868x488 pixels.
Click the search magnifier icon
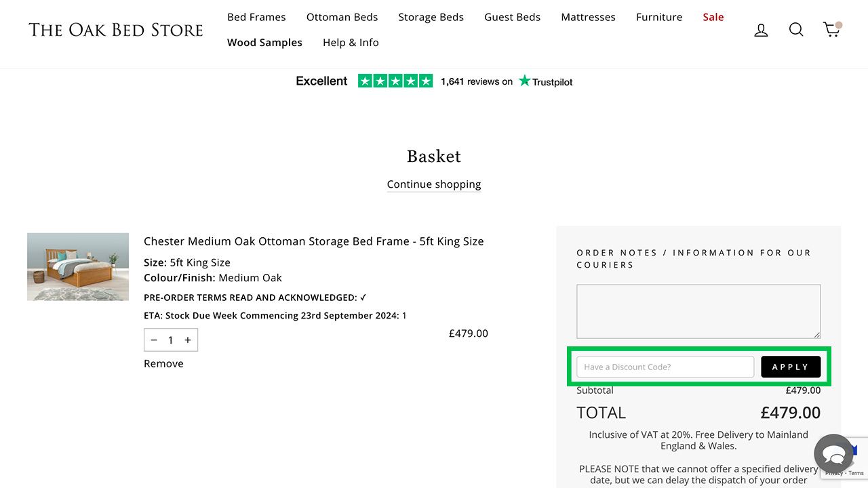click(x=796, y=30)
